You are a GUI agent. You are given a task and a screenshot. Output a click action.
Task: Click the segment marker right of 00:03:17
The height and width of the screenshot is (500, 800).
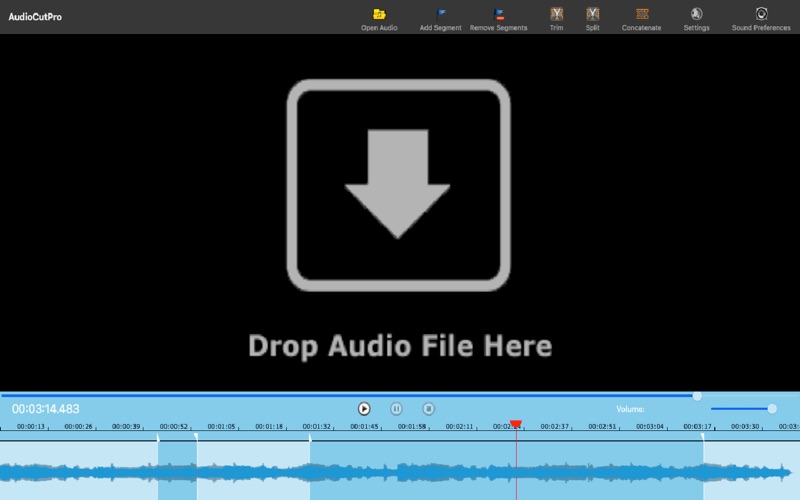pyautogui.click(x=703, y=437)
